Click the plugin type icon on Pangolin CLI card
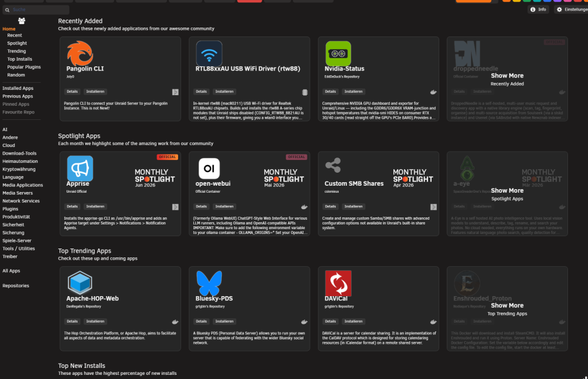588x379 pixels. [175, 92]
